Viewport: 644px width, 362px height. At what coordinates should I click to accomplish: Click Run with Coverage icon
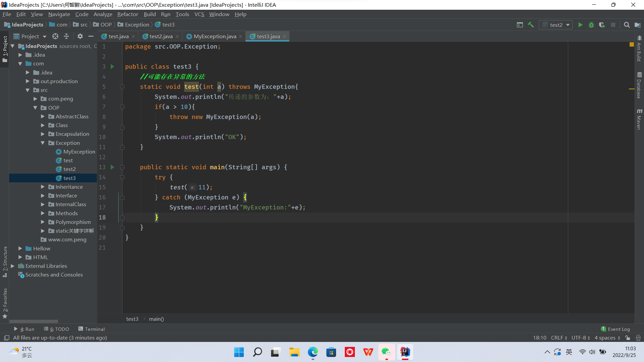(x=602, y=25)
